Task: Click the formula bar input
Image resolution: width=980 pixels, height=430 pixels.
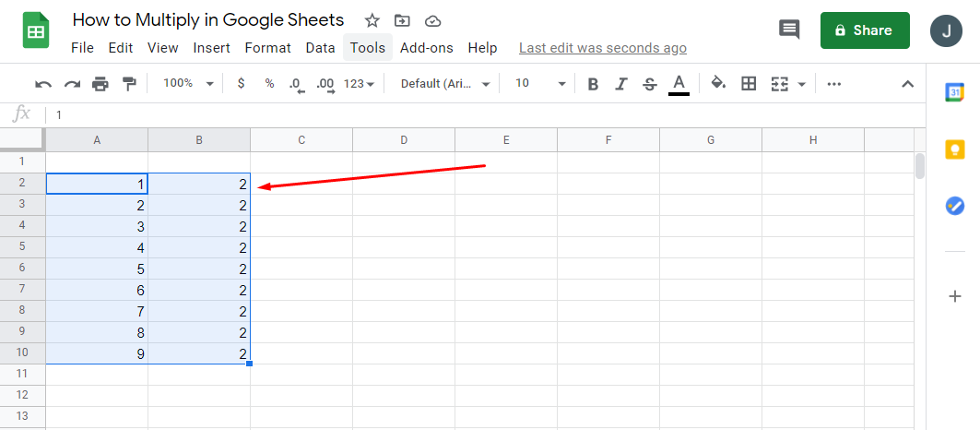Action: [x=461, y=115]
